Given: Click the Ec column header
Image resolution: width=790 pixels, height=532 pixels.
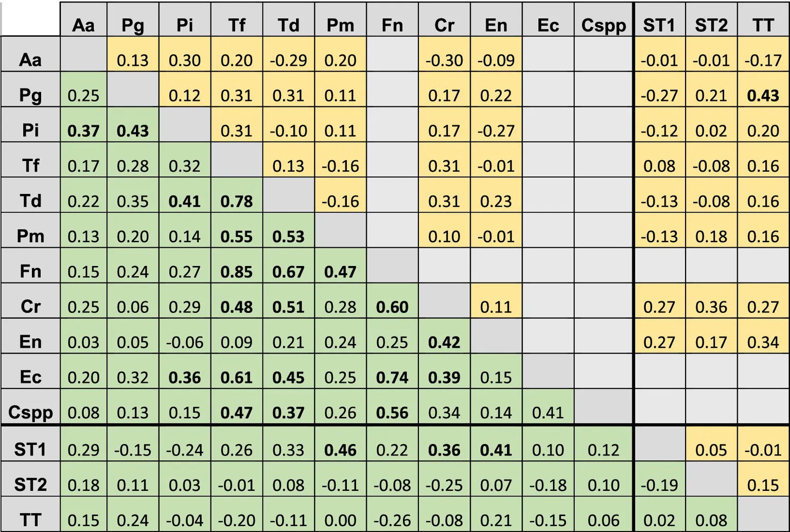Looking at the screenshot, I should click(548, 24).
